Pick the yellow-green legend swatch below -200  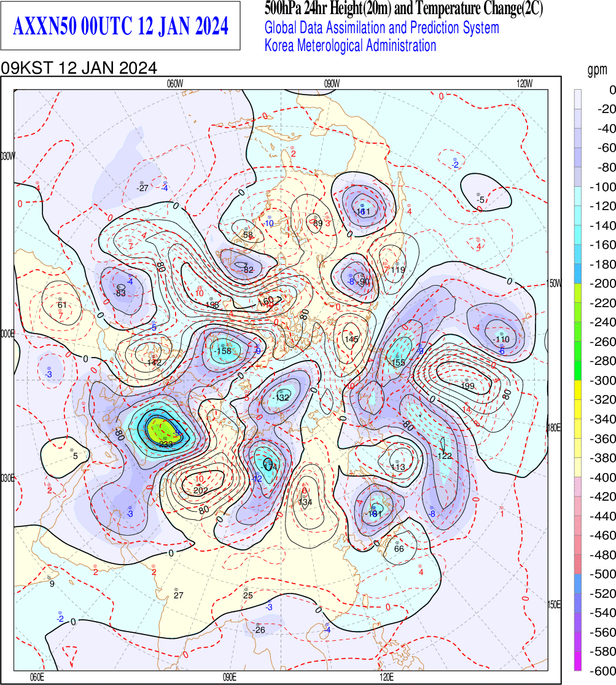coord(577,293)
